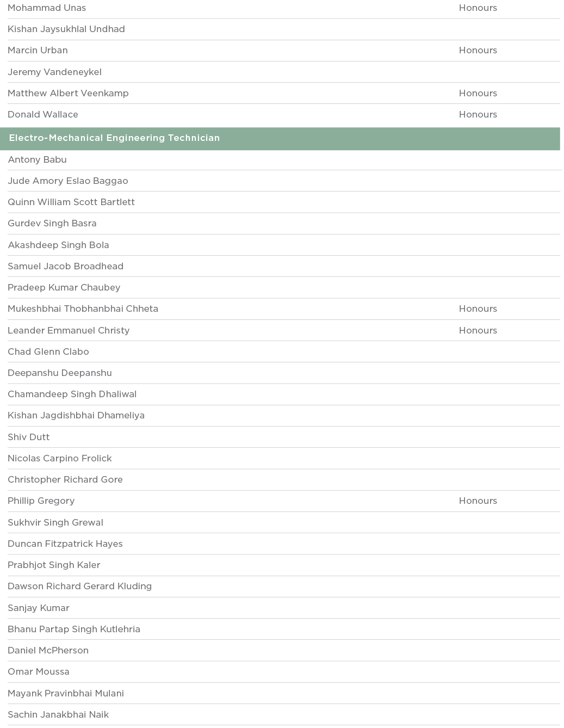The width and height of the screenshot is (564, 728).
Task: Select Duncan Fitzpatrick Hayes in the list
Action: tap(65, 544)
